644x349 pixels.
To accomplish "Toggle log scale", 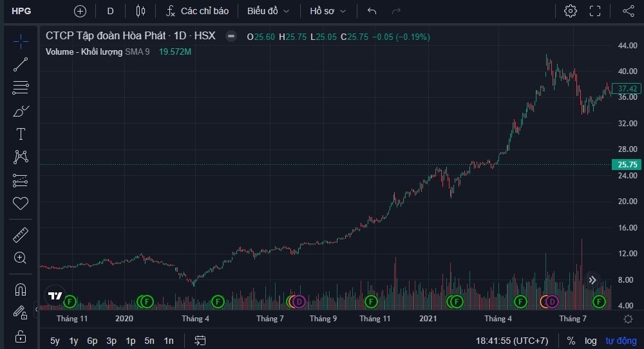I will coord(591,341).
